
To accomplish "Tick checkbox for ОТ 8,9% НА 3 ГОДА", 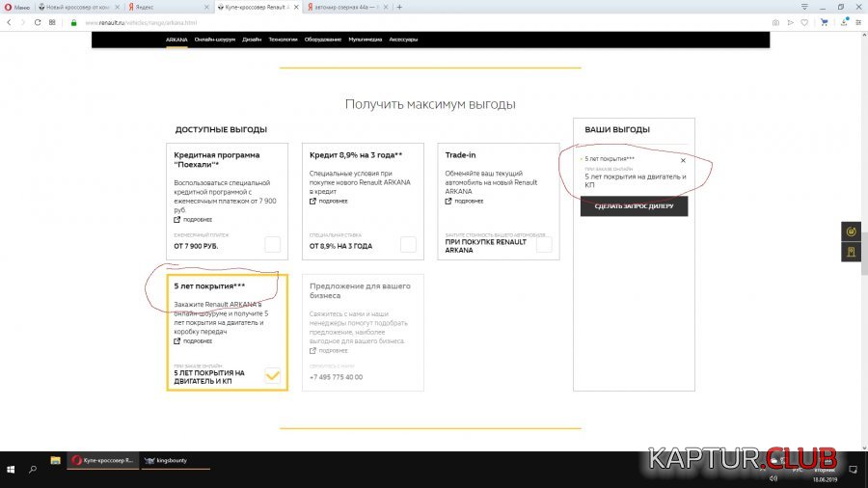I will (x=408, y=244).
